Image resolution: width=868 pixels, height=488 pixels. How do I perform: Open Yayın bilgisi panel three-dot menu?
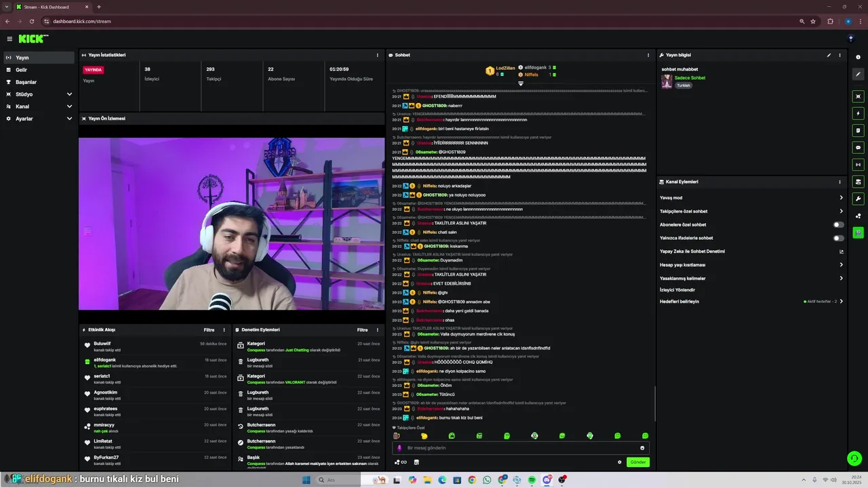(x=840, y=55)
